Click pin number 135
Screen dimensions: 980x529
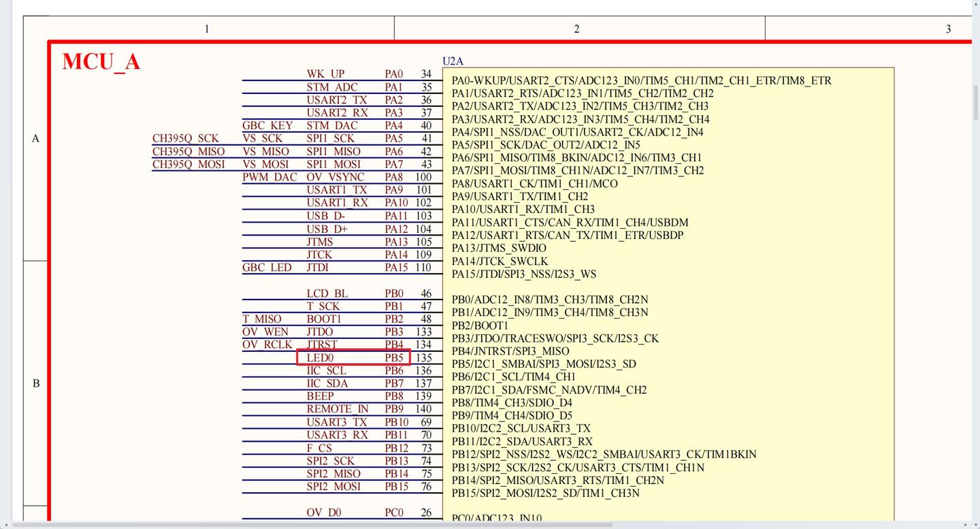pyautogui.click(x=424, y=357)
